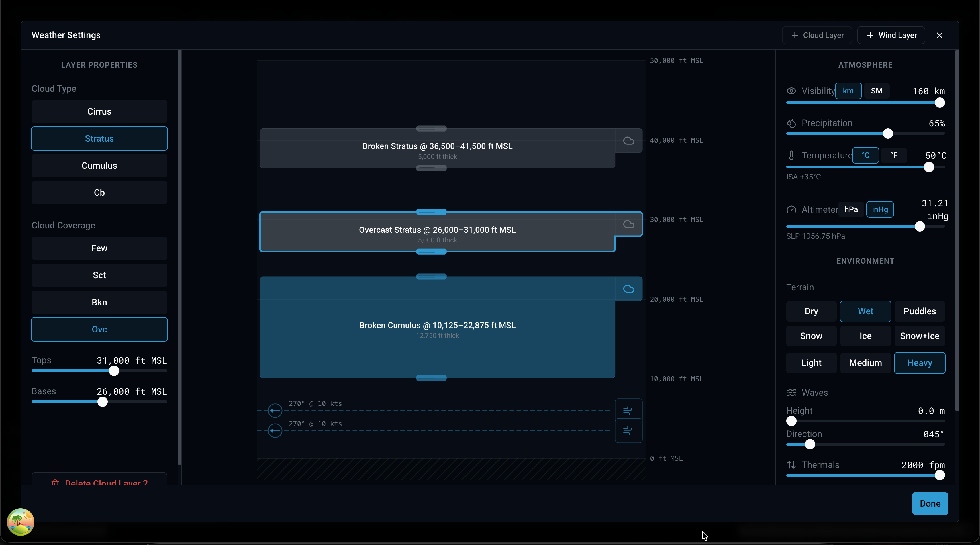Click the Precipitation slider handle

[887, 134]
